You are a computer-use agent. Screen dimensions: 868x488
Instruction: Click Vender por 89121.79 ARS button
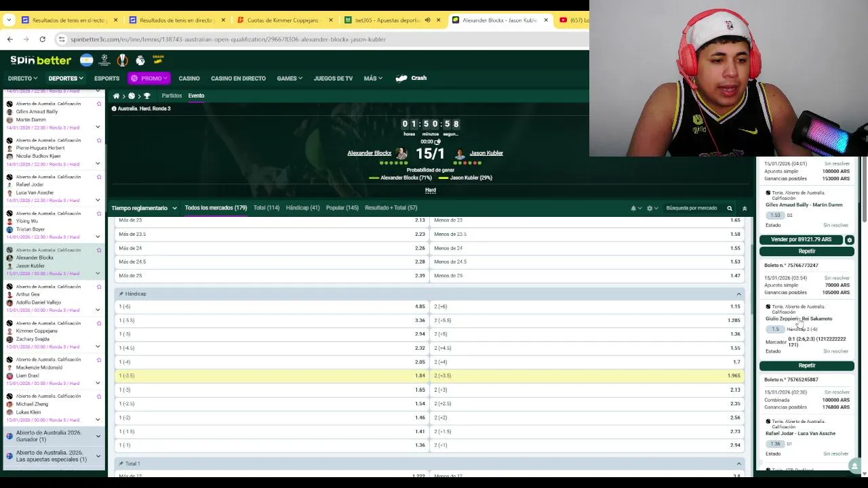801,240
